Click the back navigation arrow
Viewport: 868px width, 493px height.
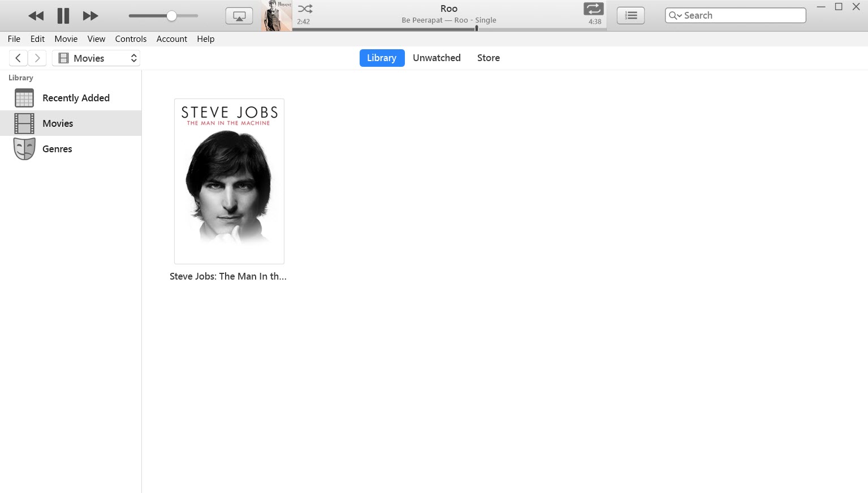click(18, 58)
